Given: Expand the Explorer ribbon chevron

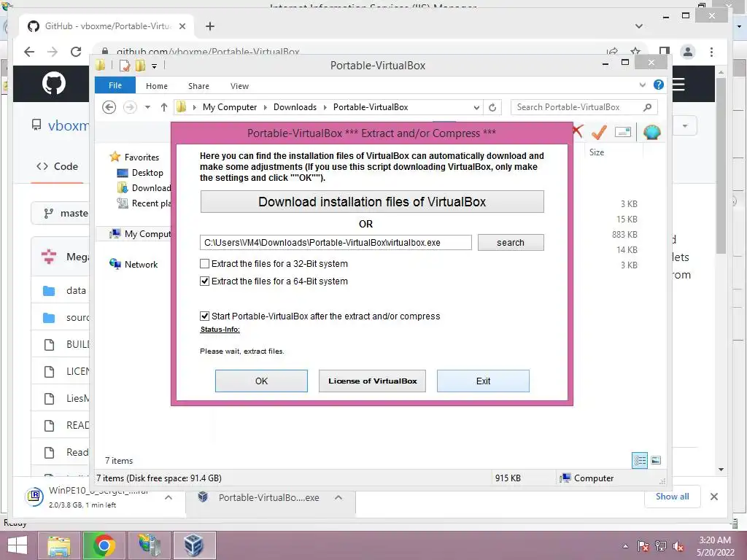Looking at the screenshot, I should pyautogui.click(x=643, y=85).
